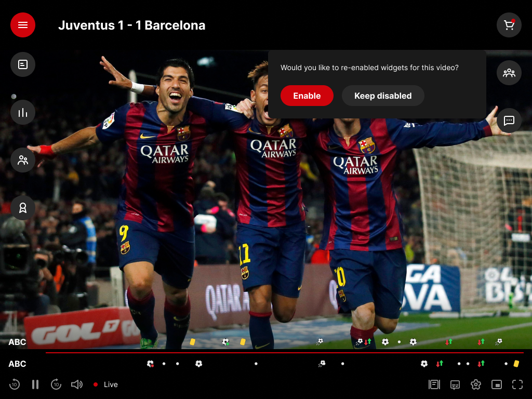Select yellow card marker on bottom timeline row
Screen dimensions: 532x399
pos(516,364)
